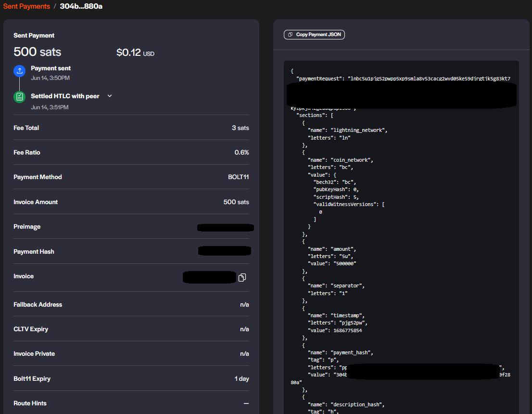Click the redacted Preimage value

click(x=225, y=227)
